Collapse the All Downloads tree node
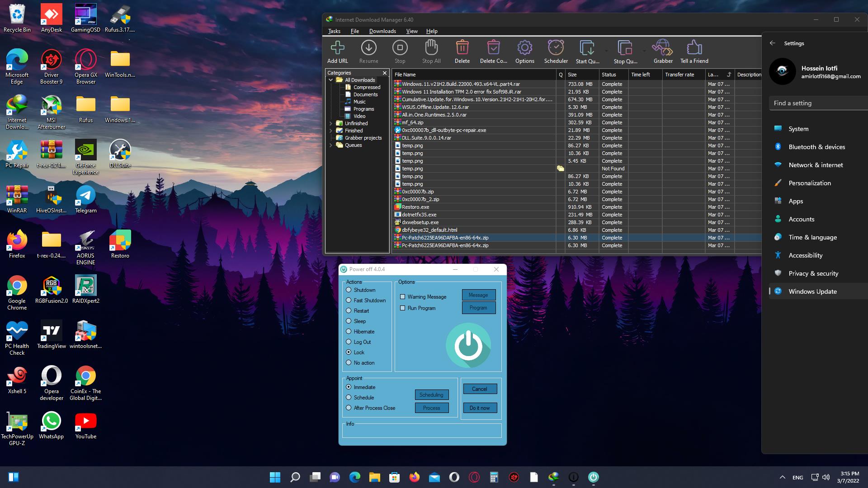 (331, 80)
